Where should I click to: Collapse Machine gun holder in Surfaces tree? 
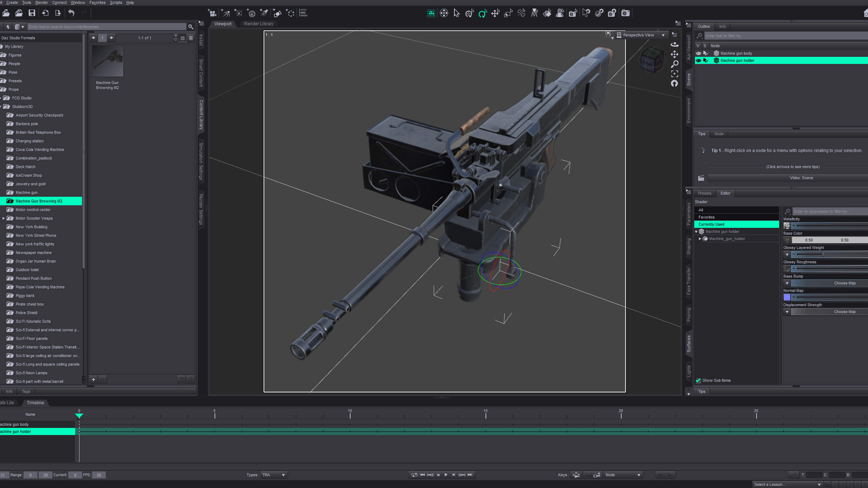[x=696, y=232]
